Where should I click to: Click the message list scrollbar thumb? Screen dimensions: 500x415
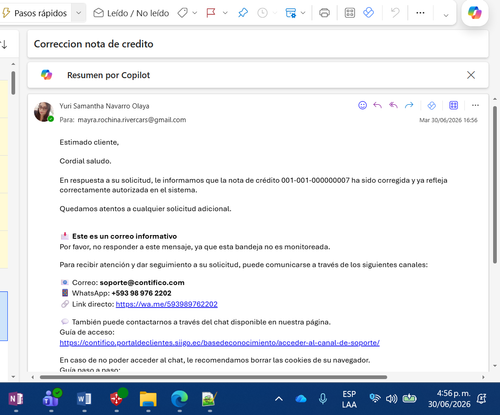coord(13,83)
